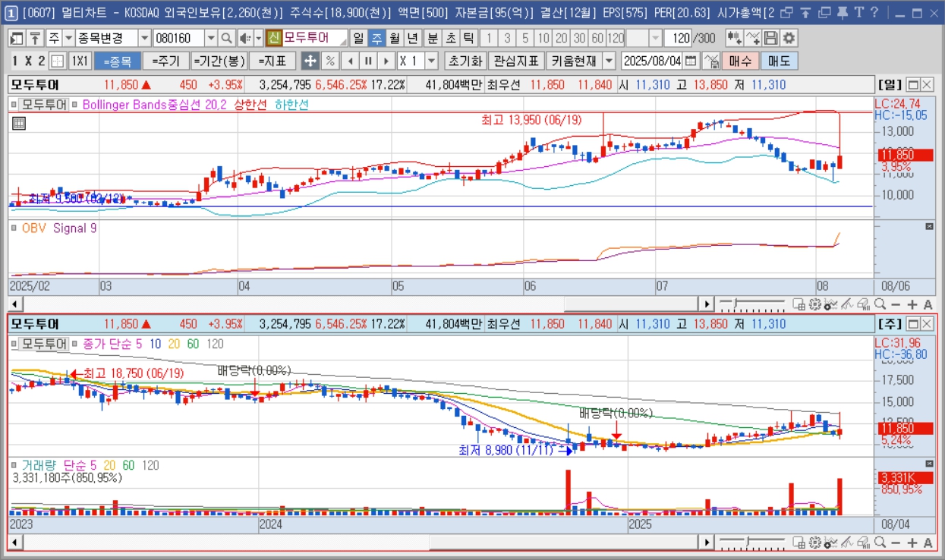Click the indicator settings icon under the weekly chart
This screenshot has height=560, width=945.
click(x=831, y=543)
